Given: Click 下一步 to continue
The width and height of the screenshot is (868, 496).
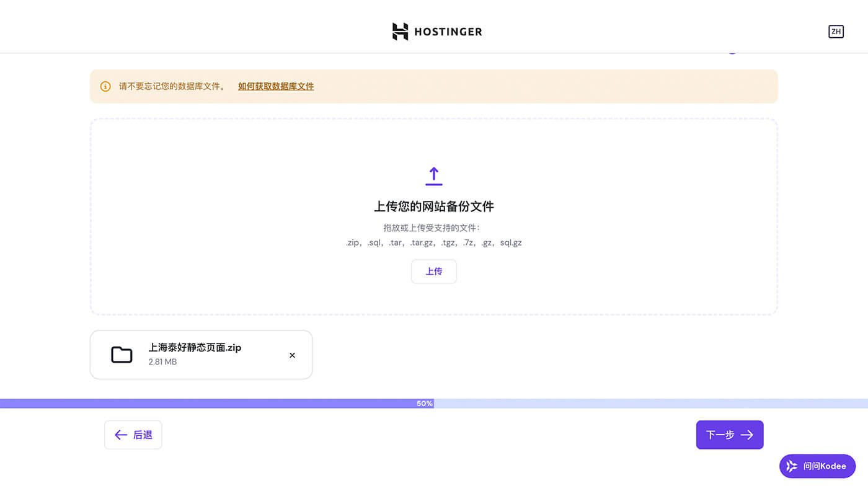Looking at the screenshot, I should tap(729, 435).
